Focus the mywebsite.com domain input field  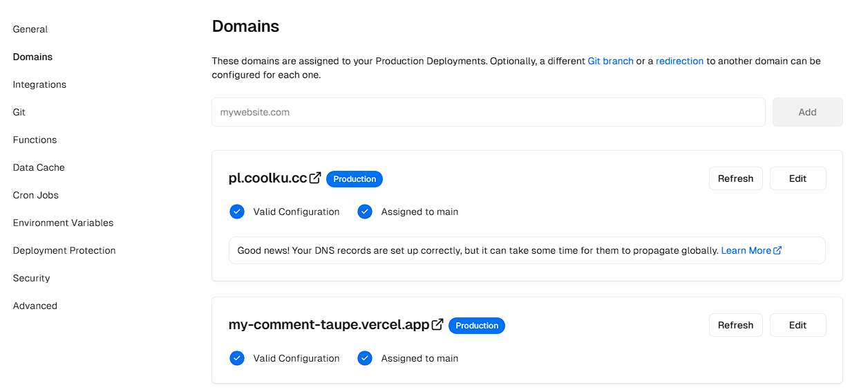pos(488,112)
